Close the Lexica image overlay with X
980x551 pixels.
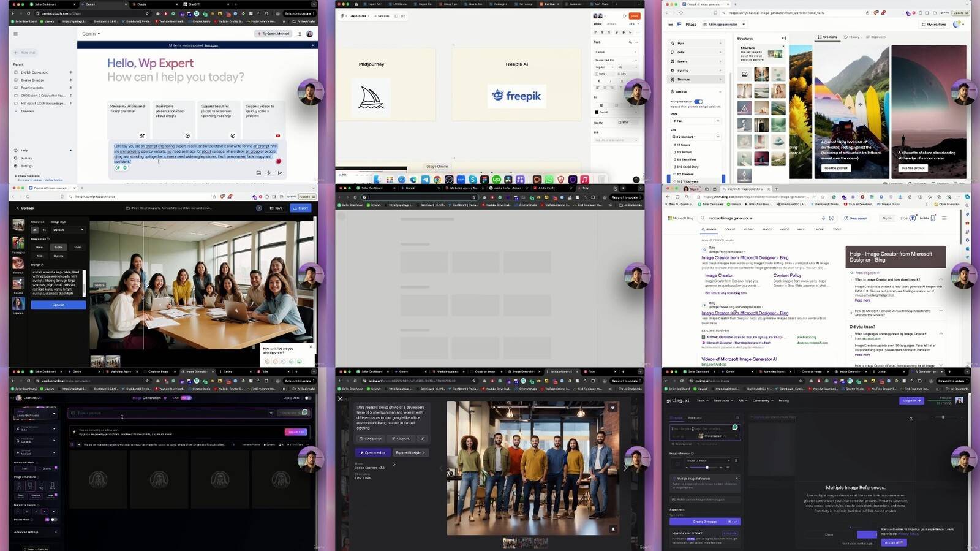click(x=341, y=398)
